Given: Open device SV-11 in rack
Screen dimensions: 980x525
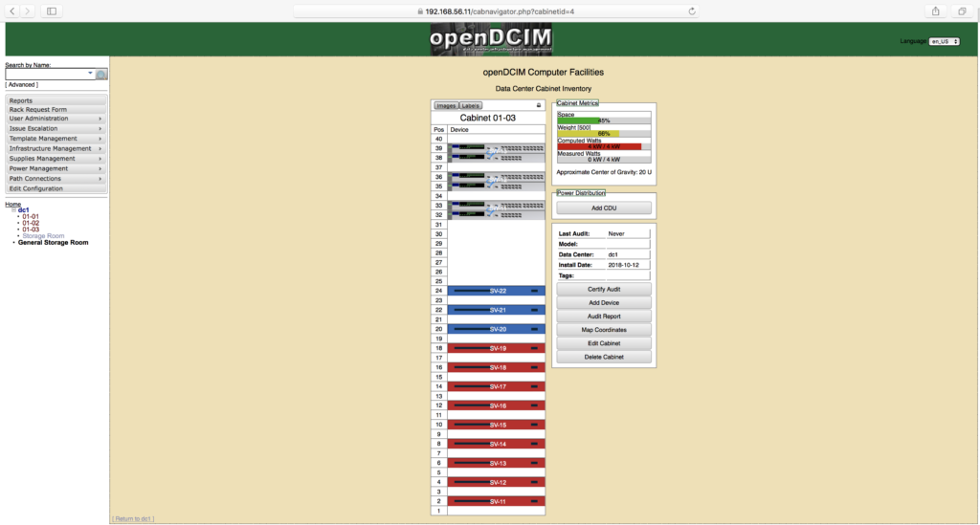Looking at the screenshot, I should [x=497, y=501].
